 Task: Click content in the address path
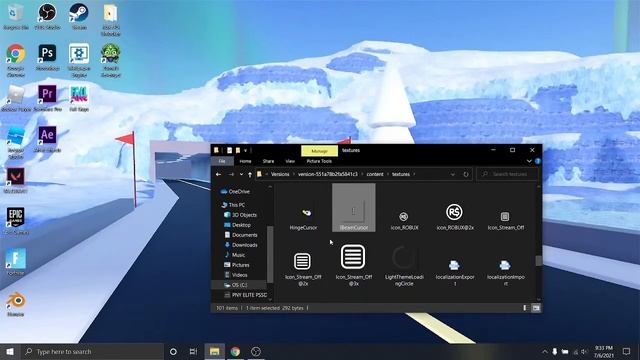pyautogui.click(x=375, y=174)
